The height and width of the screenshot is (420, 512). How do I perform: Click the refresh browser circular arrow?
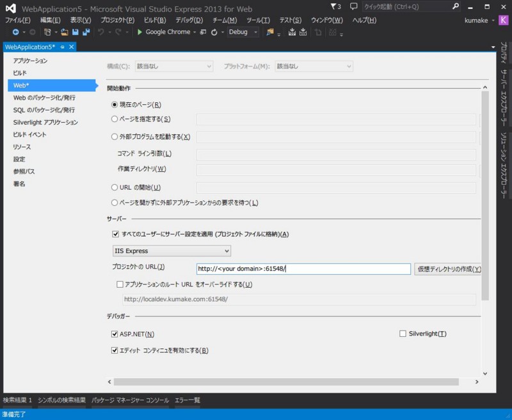(x=214, y=32)
